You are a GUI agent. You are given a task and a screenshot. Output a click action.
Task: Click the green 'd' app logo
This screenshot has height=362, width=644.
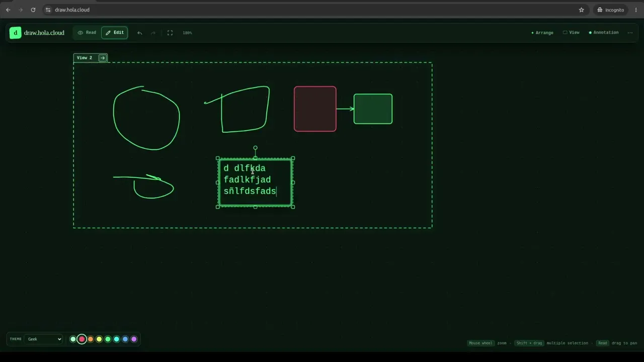click(15, 33)
